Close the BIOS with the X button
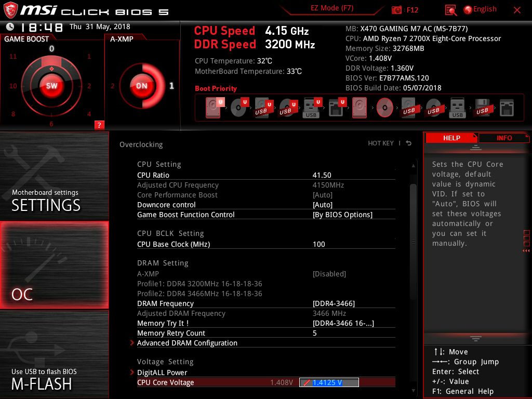Image resolution: width=532 pixels, height=399 pixels. pyautogui.click(x=517, y=10)
